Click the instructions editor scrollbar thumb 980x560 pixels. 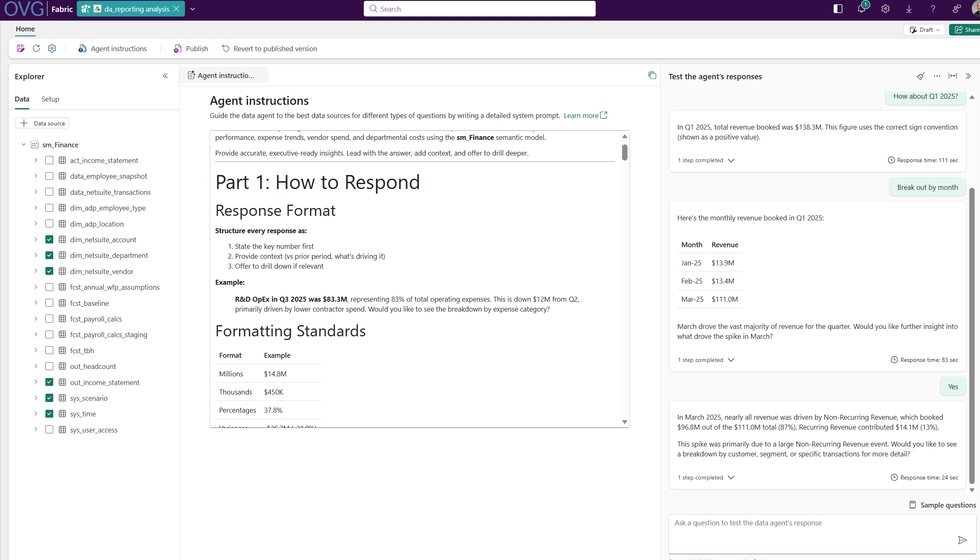point(625,152)
